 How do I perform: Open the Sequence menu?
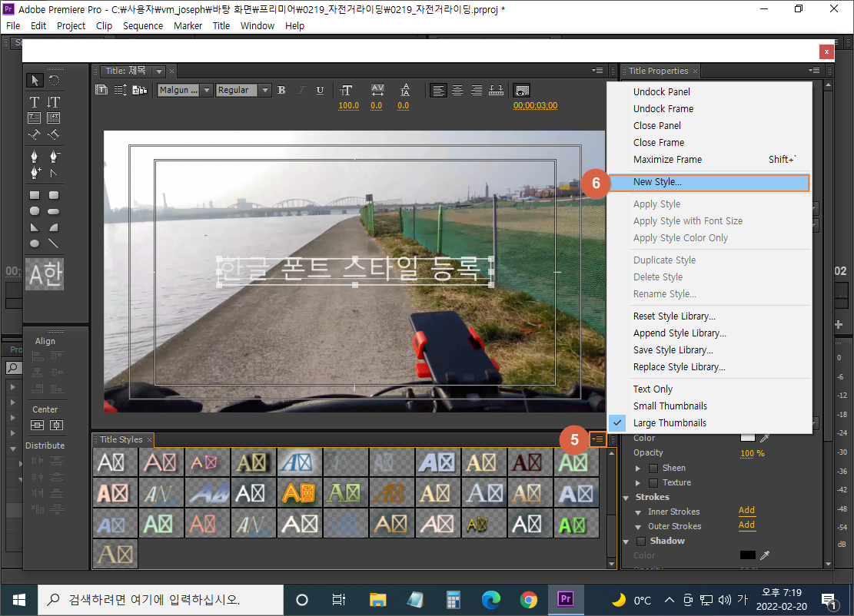143,25
